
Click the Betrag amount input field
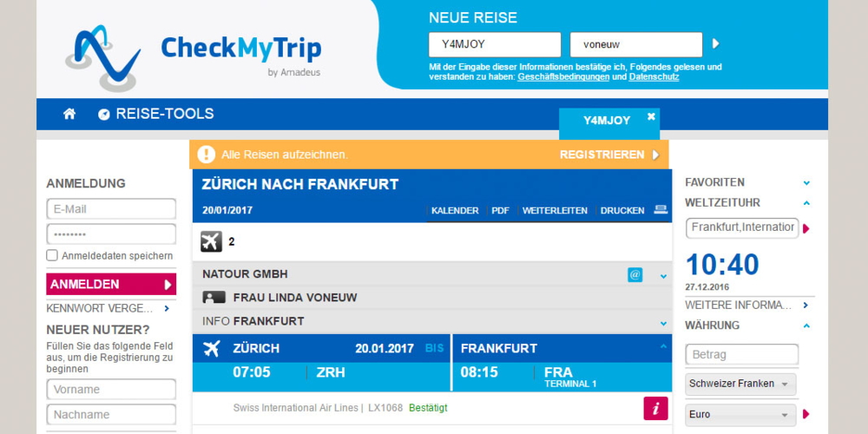pos(741,354)
